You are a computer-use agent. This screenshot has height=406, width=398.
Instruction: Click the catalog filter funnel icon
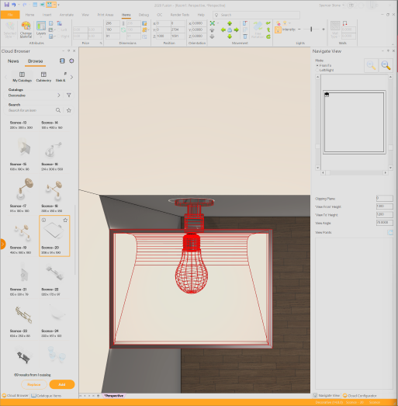pyautogui.click(x=69, y=95)
